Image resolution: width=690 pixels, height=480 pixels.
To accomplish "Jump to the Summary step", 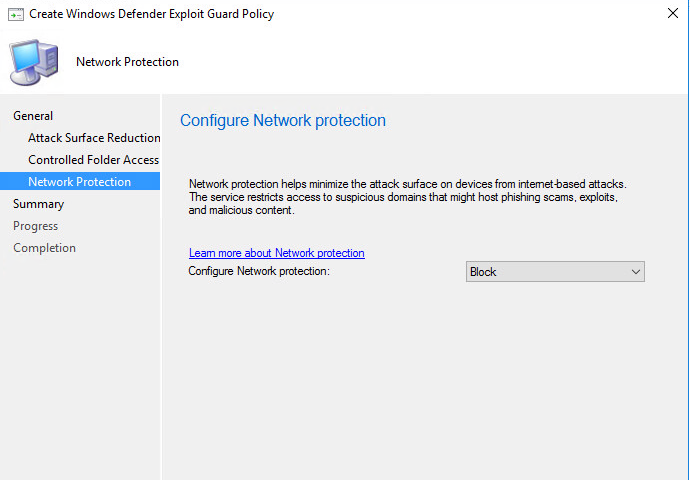I will (x=38, y=204).
